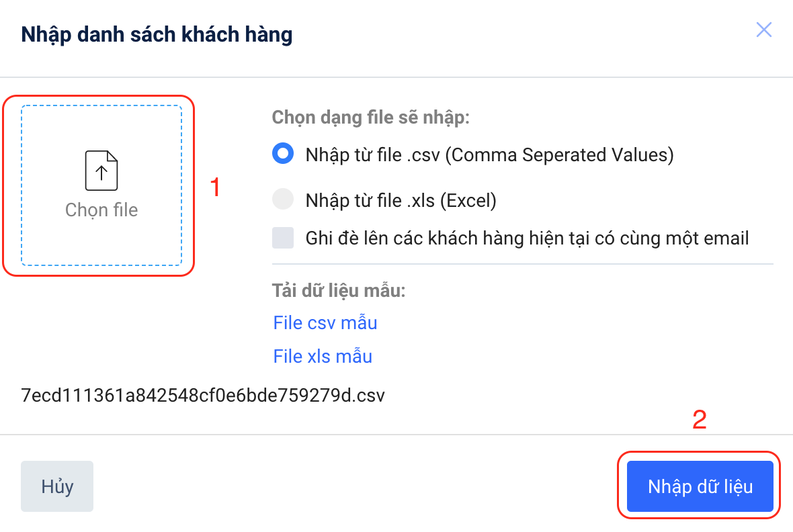793x532 pixels.
Task: Enable overwrite customers with same email checkbox
Action: (x=283, y=238)
